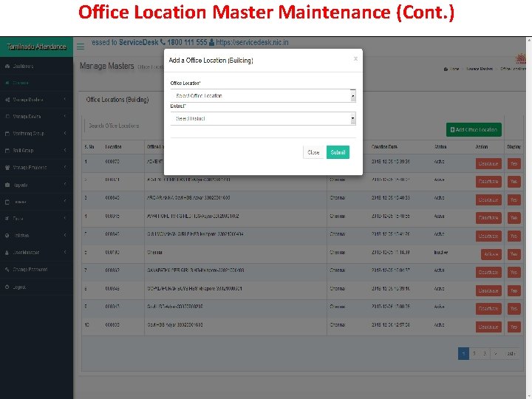The width and height of the screenshot is (532, 399).
Task: Open Monitoring Group menu item
Action: pos(29,134)
